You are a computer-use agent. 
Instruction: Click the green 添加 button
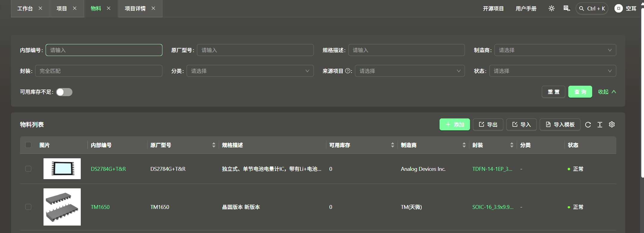coord(454,125)
